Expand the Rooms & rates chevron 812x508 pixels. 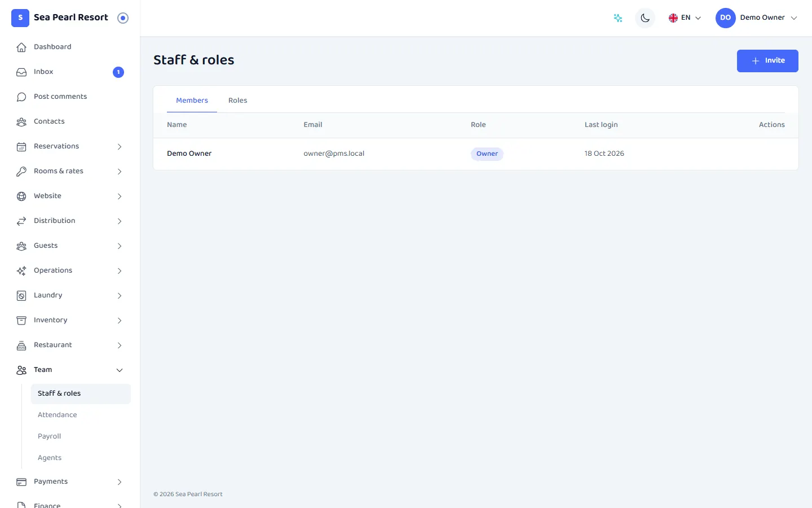click(120, 172)
